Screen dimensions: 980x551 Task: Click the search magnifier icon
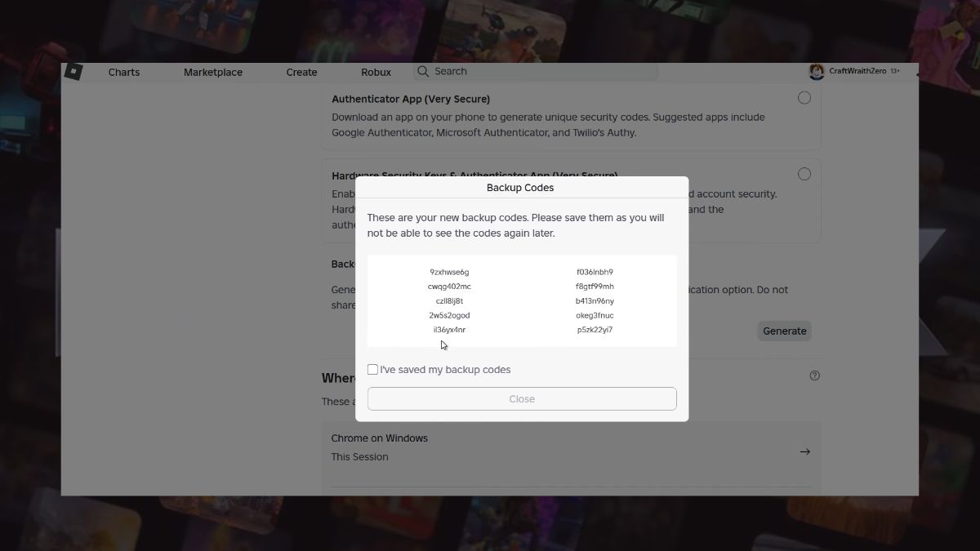point(423,72)
